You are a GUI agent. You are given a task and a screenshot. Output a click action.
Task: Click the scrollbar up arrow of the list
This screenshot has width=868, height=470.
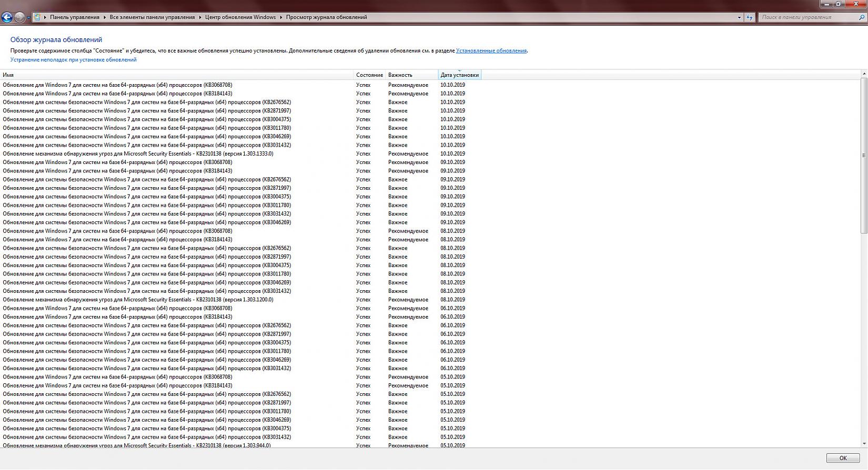point(864,74)
